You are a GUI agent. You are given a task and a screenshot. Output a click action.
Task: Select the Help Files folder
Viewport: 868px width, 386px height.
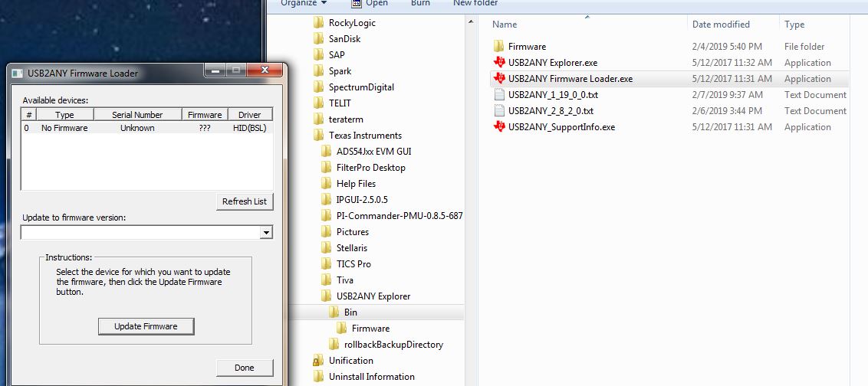click(x=356, y=184)
